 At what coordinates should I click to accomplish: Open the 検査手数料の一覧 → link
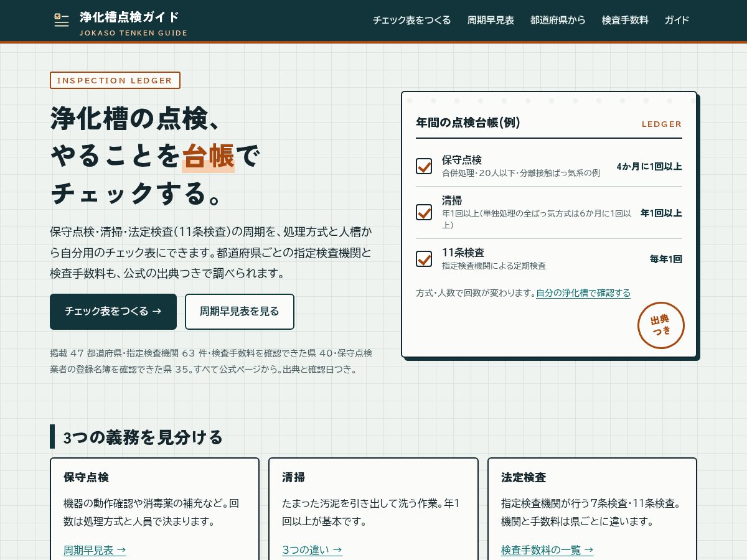click(x=547, y=550)
